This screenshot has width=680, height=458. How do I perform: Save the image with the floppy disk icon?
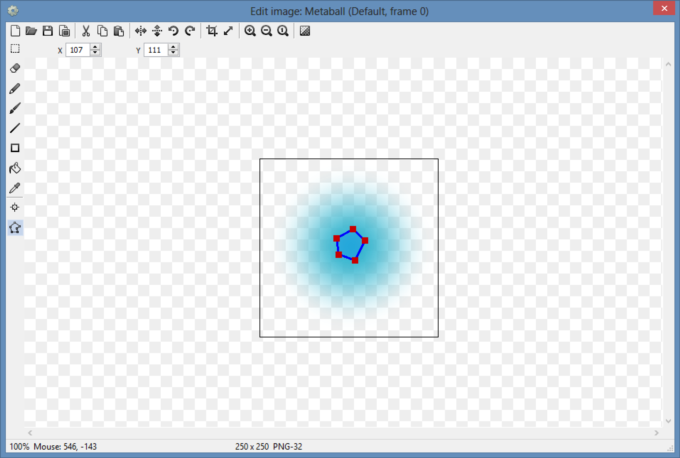pos(48,31)
